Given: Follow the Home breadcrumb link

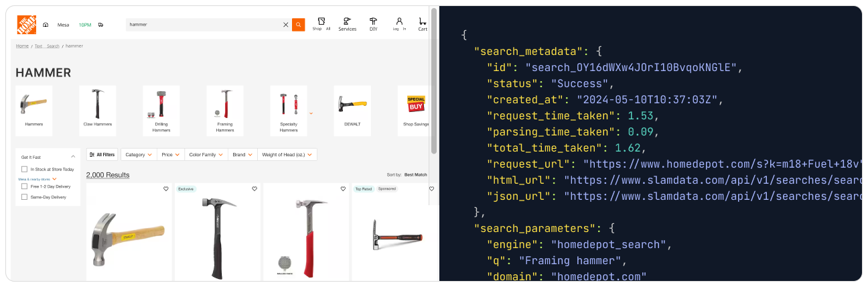Looking at the screenshot, I should pyautogui.click(x=22, y=46).
